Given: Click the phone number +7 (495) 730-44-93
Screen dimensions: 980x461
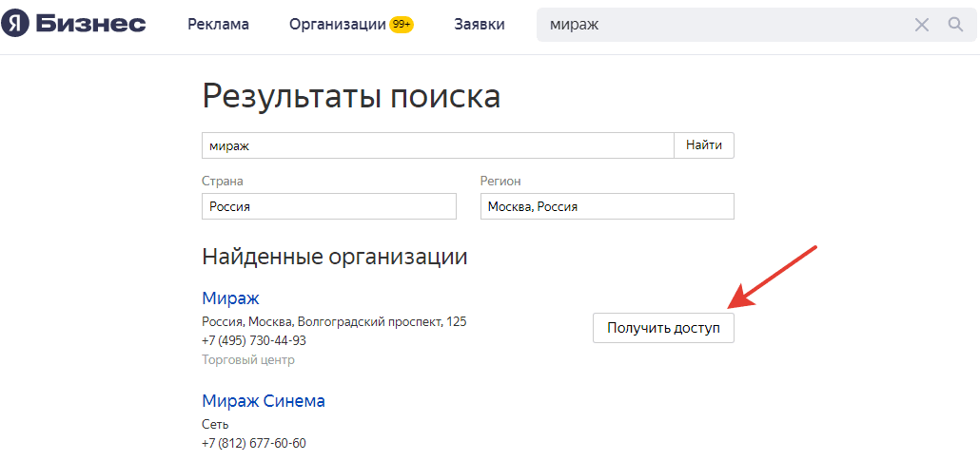Looking at the screenshot, I should point(254,341).
